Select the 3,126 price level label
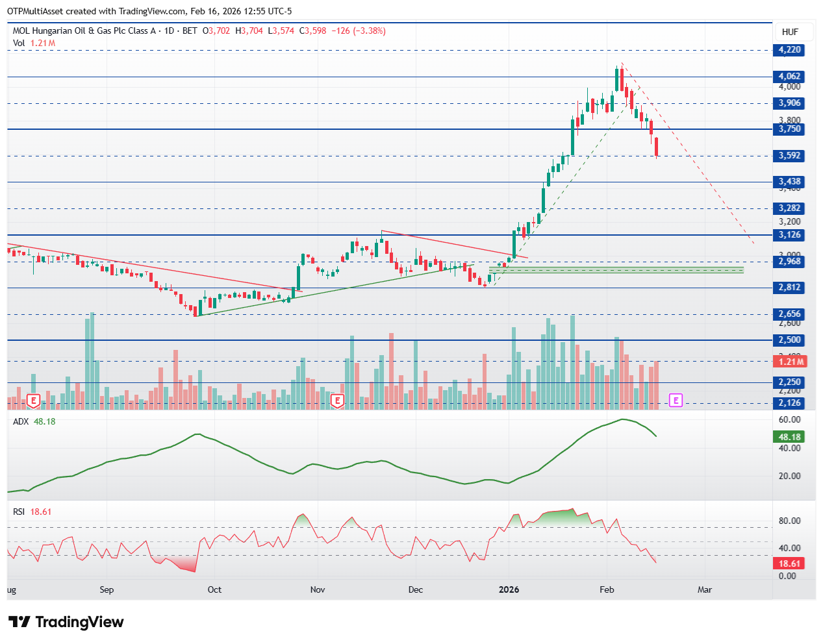This screenshot has height=644, width=823. tap(790, 235)
